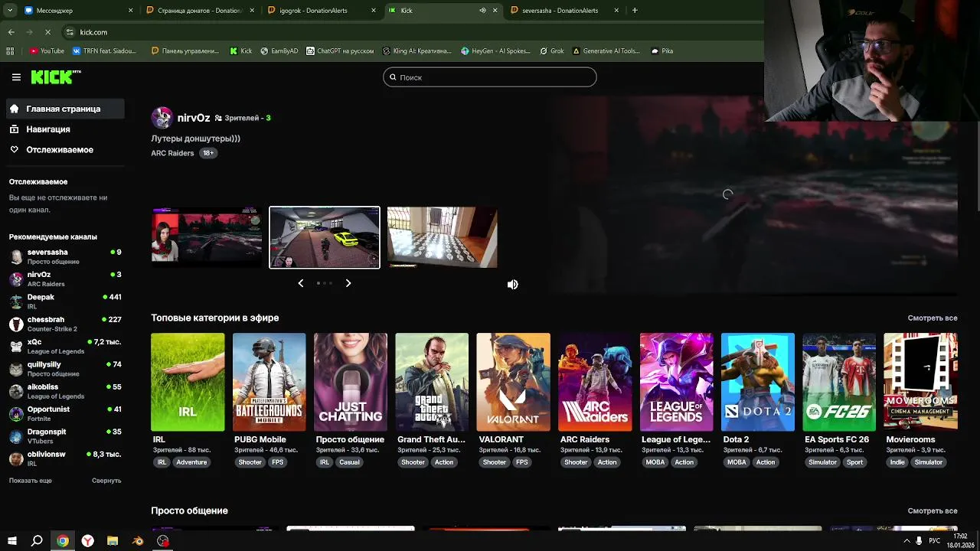Screen dimensions: 980x551
Task: Open File Explorer in taskbar
Action: [113, 541]
